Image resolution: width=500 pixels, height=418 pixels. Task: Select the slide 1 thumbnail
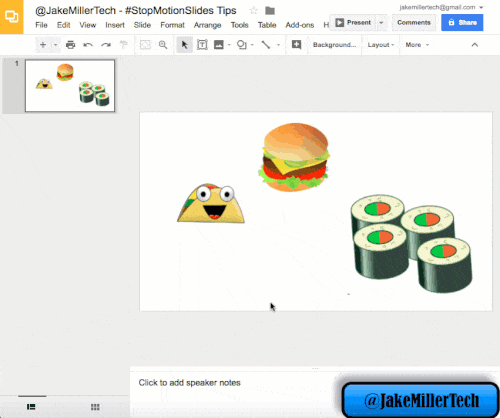(70, 86)
